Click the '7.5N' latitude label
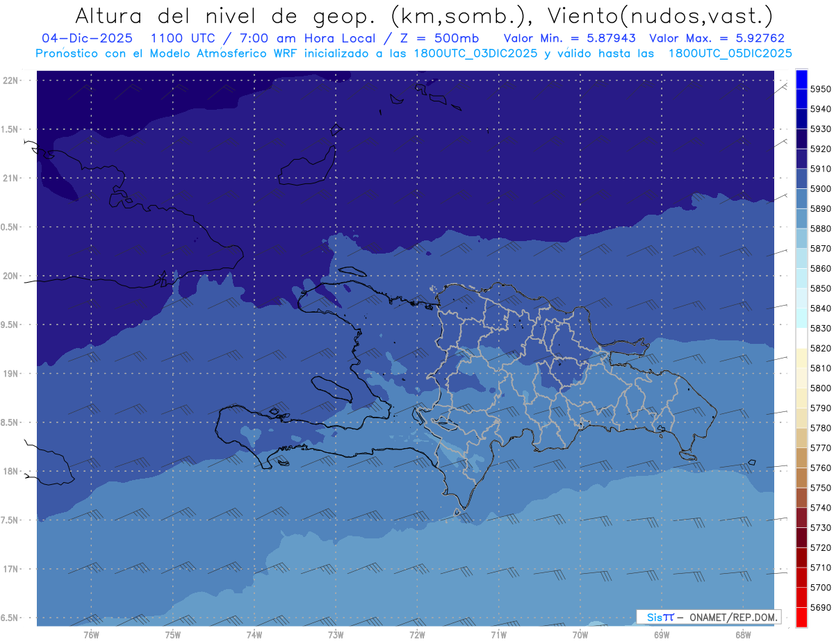834x644 pixels. point(9,520)
